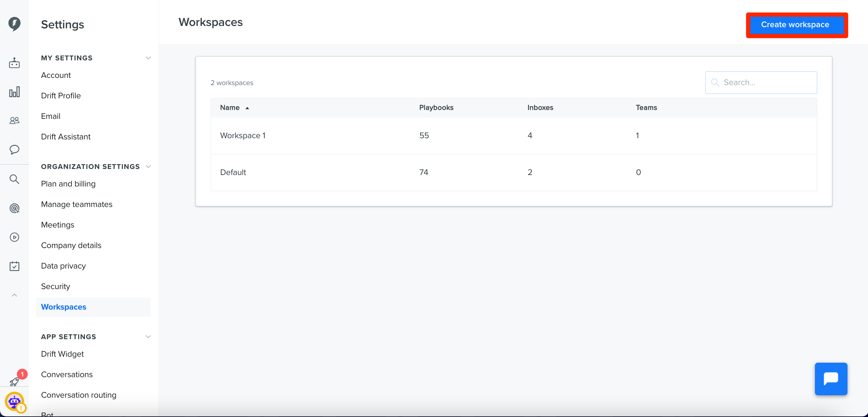Image resolution: width=868 pixels, height=417 pixels.
Task: Open Drift Assistant settings
Action: 66,137
